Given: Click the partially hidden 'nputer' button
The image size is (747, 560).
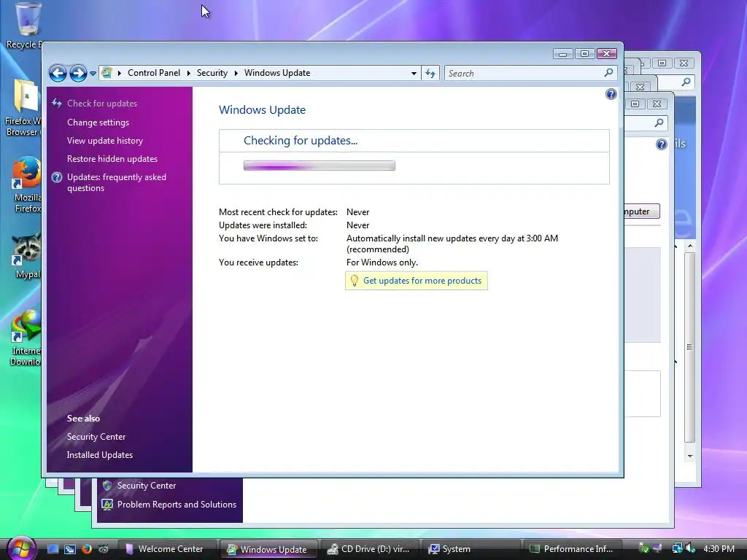Looking at the screenshot, I should coord(642,211).
